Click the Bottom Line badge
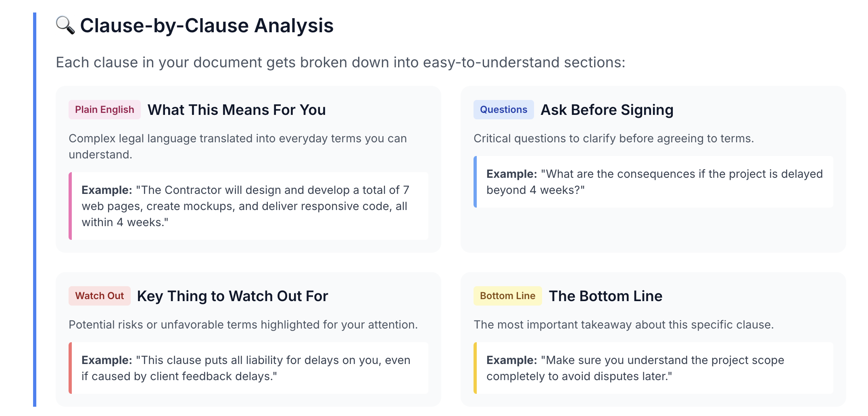Image resolution: width=868 pixels, height=416 pixels. 507,296
